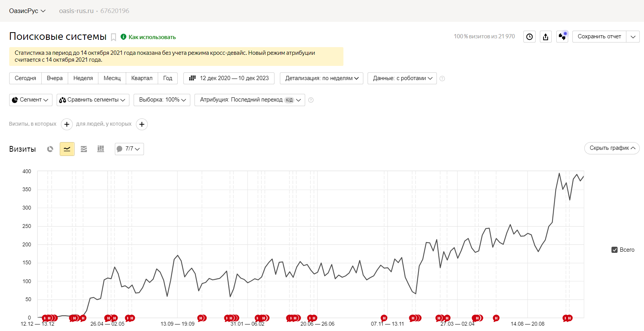Expand the arrow beside Сохранить отчет
This screenshot has width=644, height=331.
(x=633, y=37)
